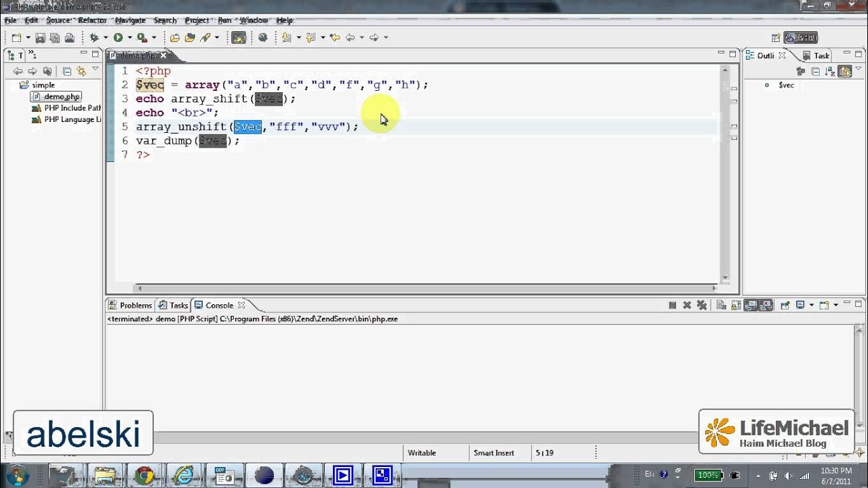
Task: Click the Search flashlight toolbar icon
Action: pos(205,38)
